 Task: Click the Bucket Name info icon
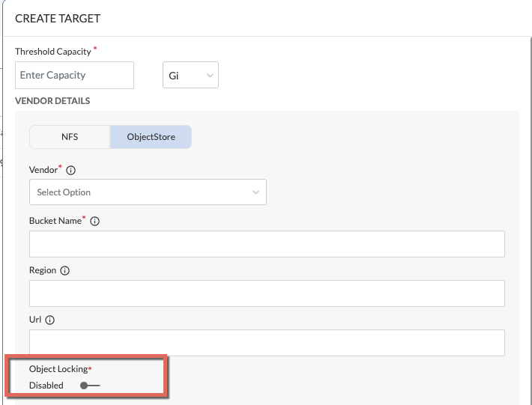coord(95,222)
